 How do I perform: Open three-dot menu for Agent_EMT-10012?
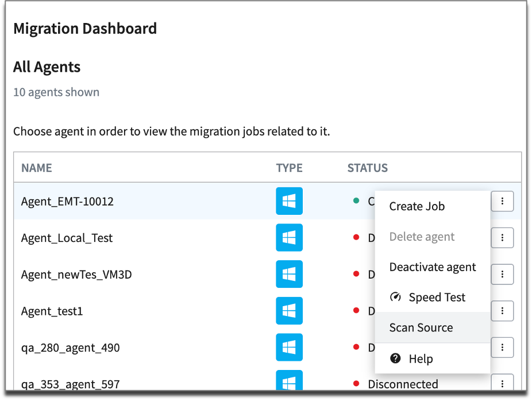tap(502, 201)
